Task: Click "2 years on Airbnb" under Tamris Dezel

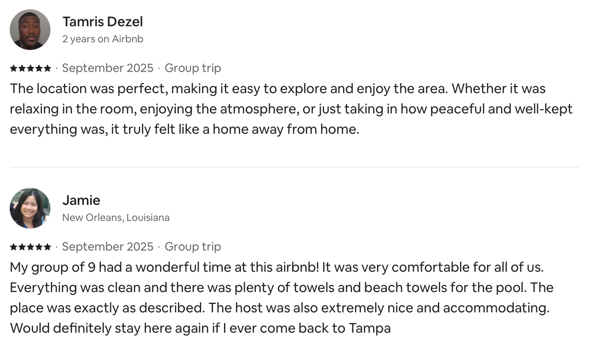Action: tap(103, 39)
